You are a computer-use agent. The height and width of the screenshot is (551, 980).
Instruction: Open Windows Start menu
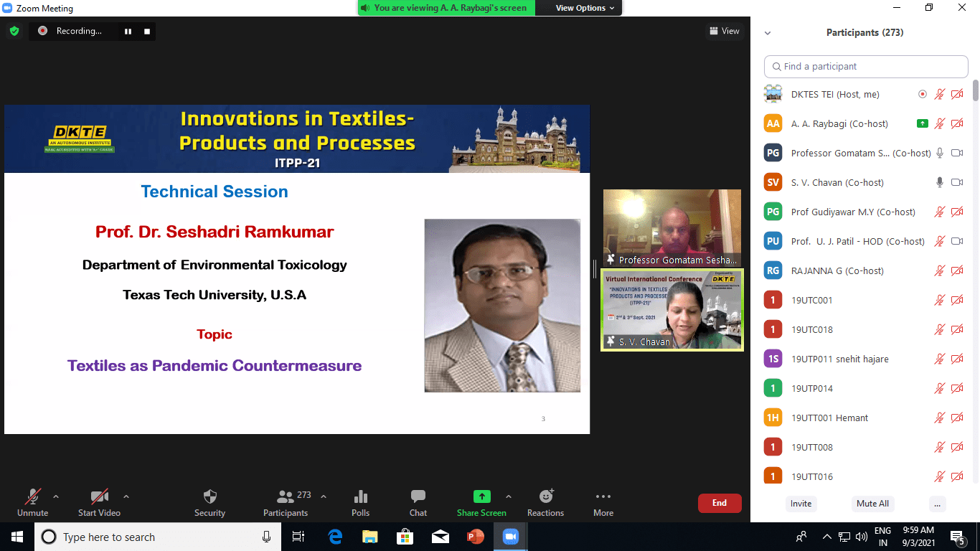point(17,537)
